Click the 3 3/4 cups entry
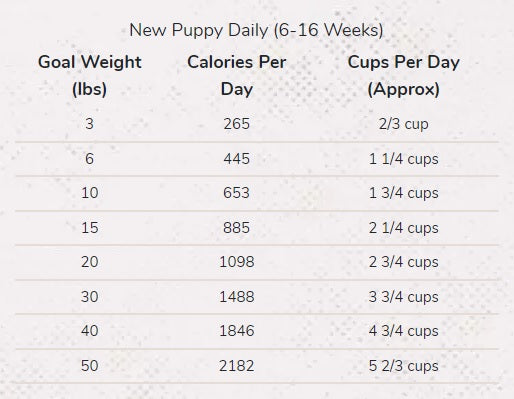This screenshot has height=399, width=514. pyautogui.click(x=404, y=297)
